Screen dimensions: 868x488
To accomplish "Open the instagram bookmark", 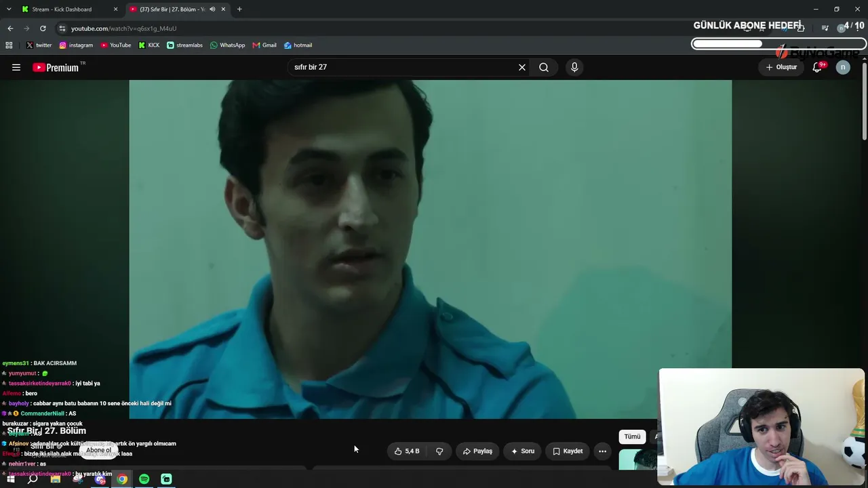I will coord(76,45).
